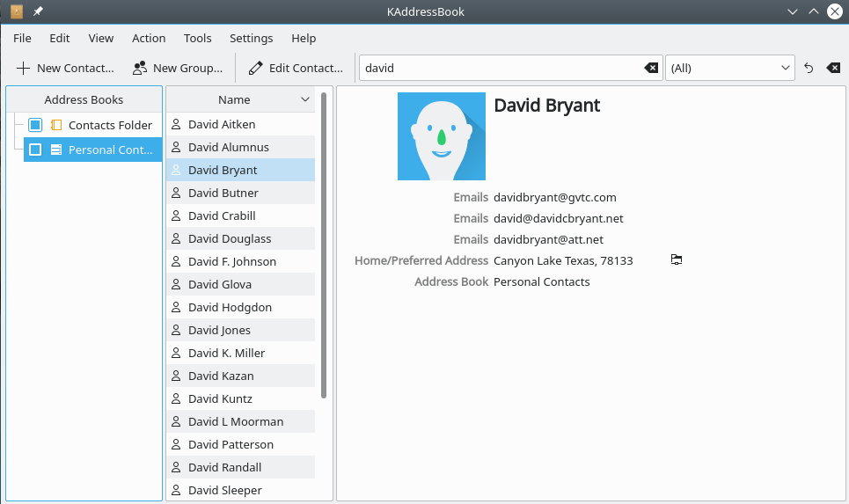Click person icon beside David Patterson

176,444
